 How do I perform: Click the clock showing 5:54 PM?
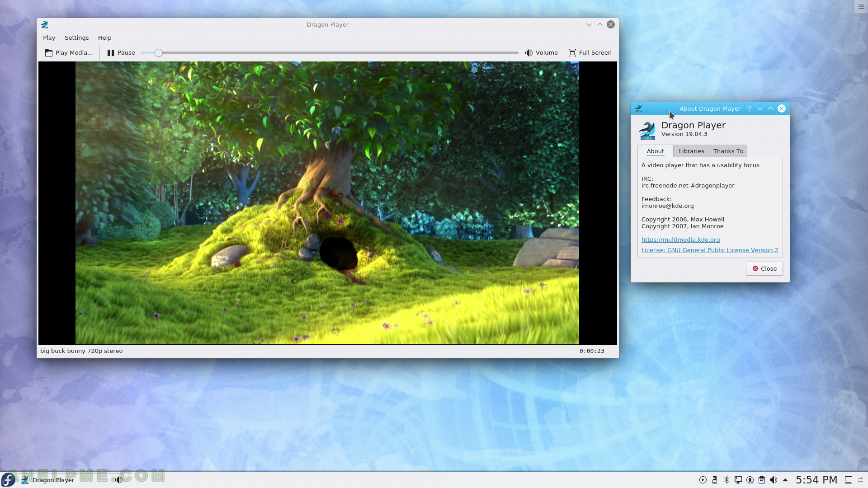tap(816, 480)
